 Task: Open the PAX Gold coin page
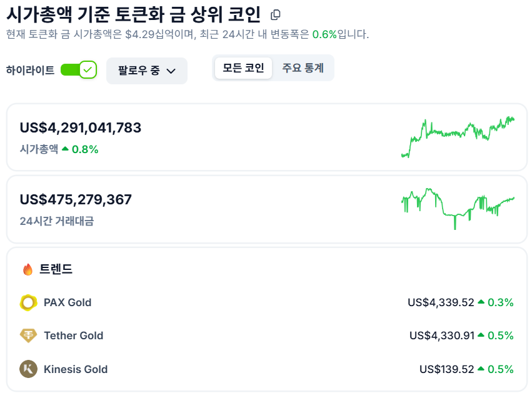pos(69,302)
